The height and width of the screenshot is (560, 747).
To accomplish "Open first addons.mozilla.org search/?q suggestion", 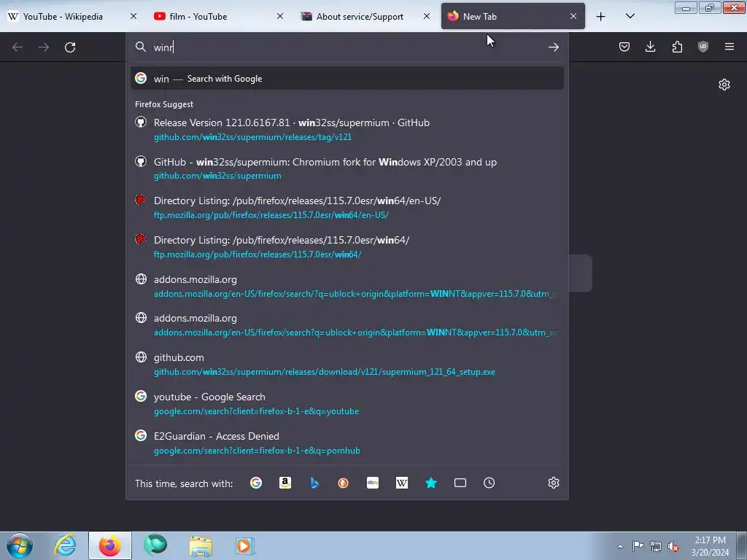I will tap(347, 286).
